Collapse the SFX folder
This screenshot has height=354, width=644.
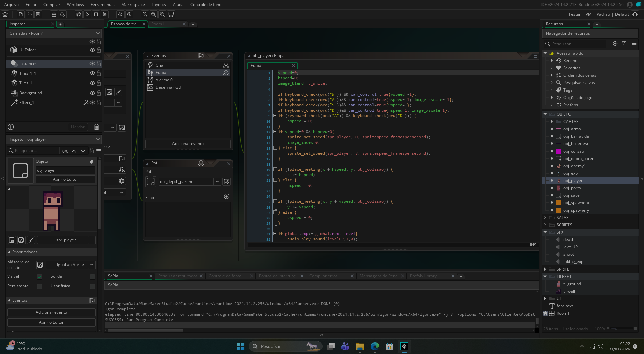545,232
